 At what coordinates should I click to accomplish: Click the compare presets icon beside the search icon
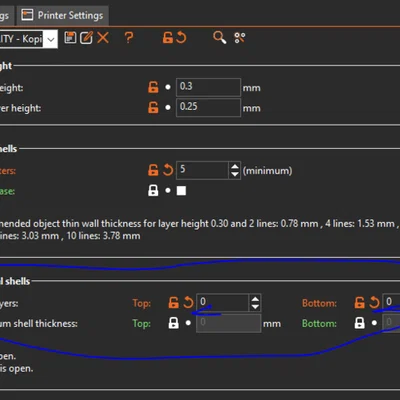coord(240,38)
